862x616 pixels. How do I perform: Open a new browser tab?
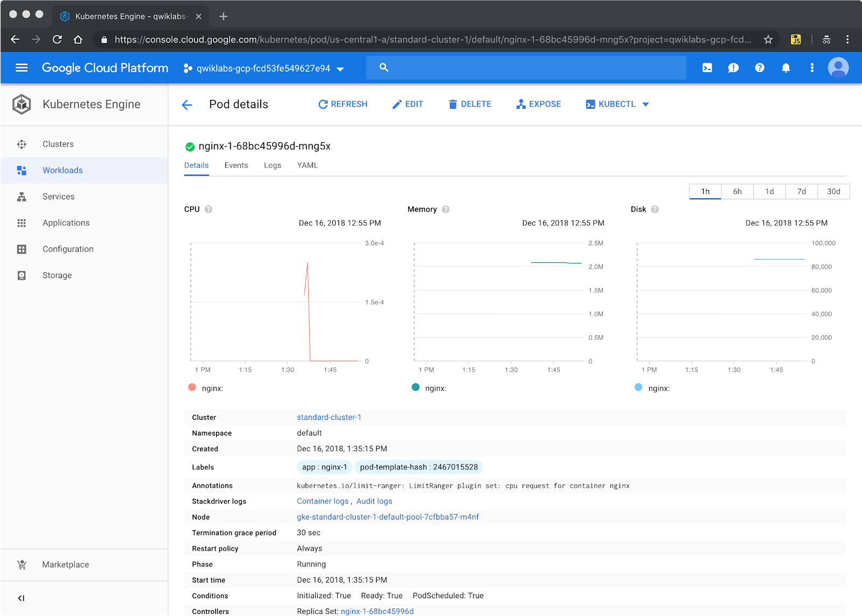pos(224,16)
